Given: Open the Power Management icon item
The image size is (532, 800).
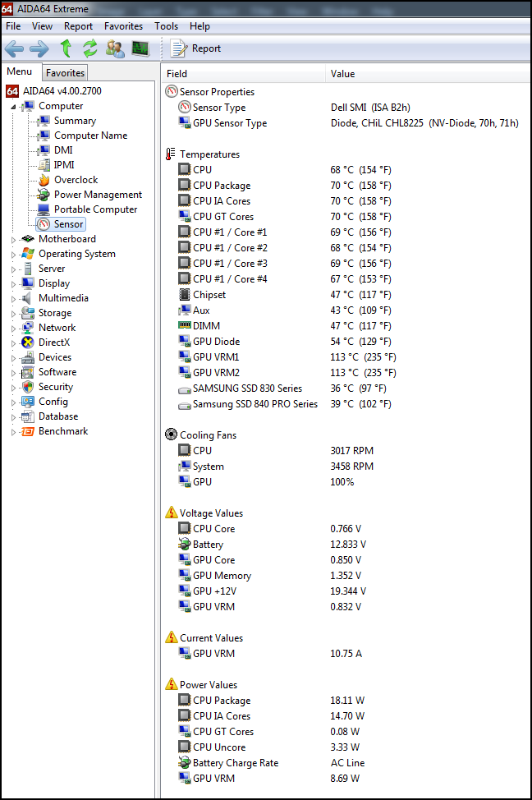Looking at the screenshot, I should coord(44,195).
